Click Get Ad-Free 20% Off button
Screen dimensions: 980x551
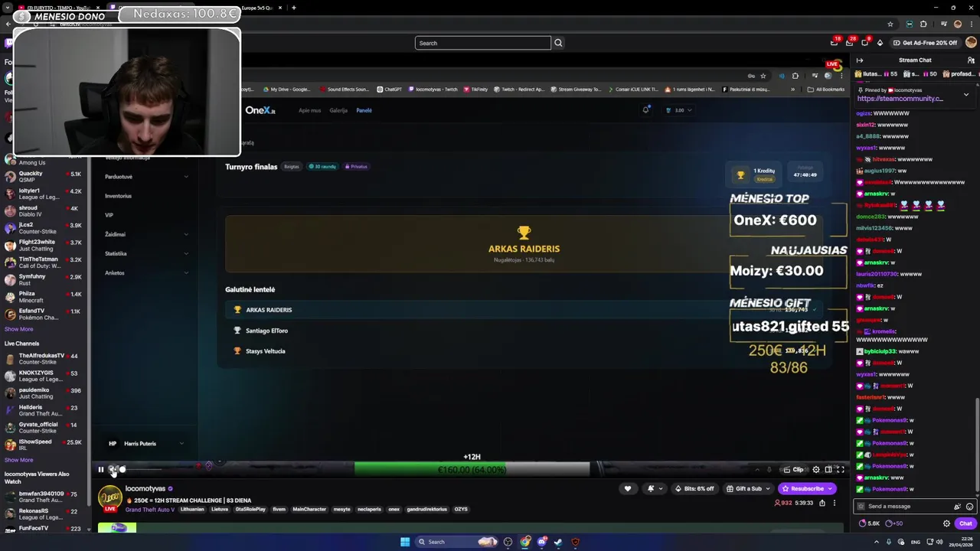click(925, 43)
